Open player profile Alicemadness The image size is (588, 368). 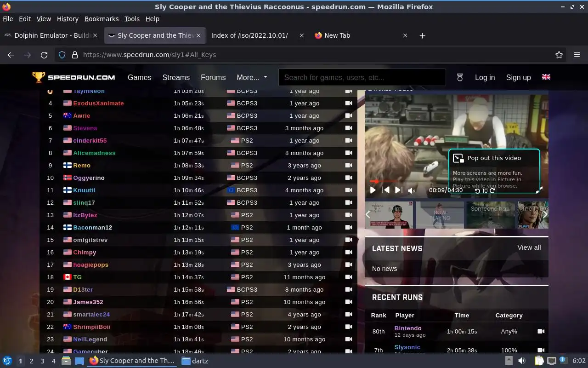coord(94,153)
